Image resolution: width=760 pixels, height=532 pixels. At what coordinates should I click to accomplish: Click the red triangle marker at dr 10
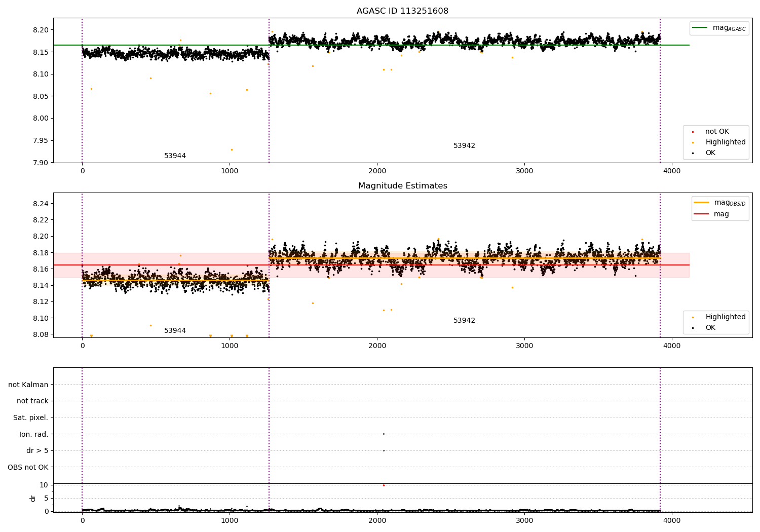coord(384,485)
